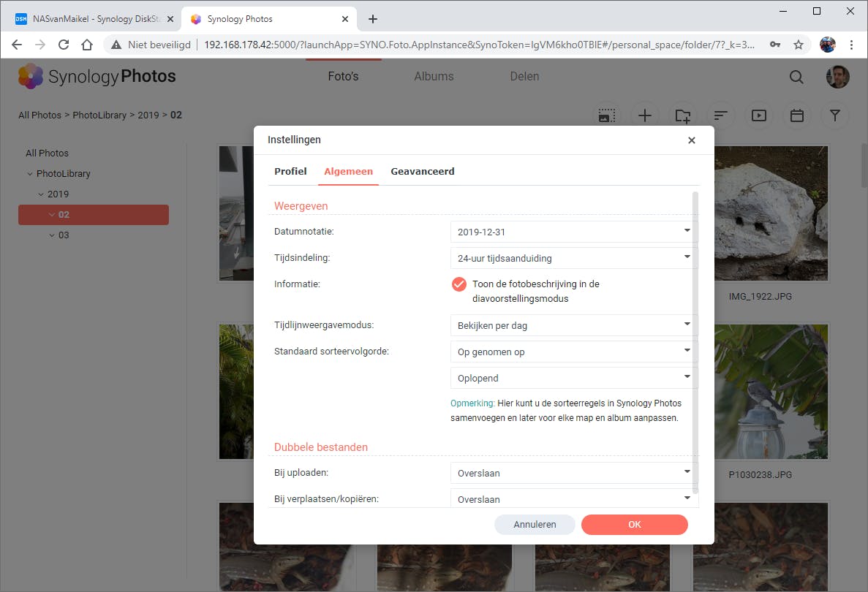
Task: Collapse the PhotoLibrary tree node
Action: pyautogui.click(x=30, y=174)
